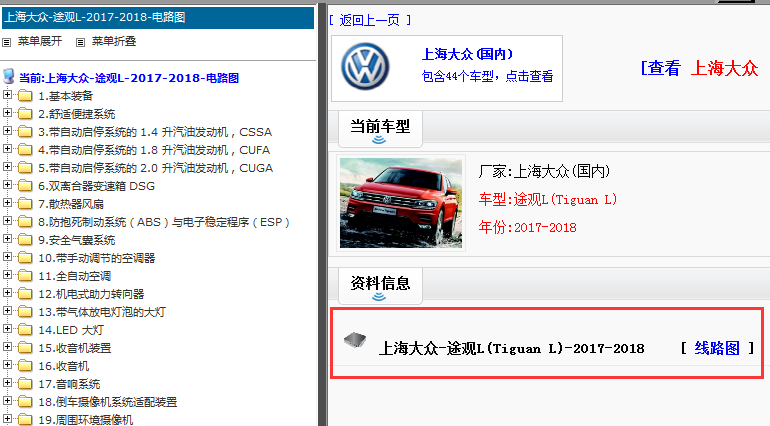Click 包含44个车型，点击查看 link
The height and width of the screenshot is (426, 770).
click(x=488, y=76)
